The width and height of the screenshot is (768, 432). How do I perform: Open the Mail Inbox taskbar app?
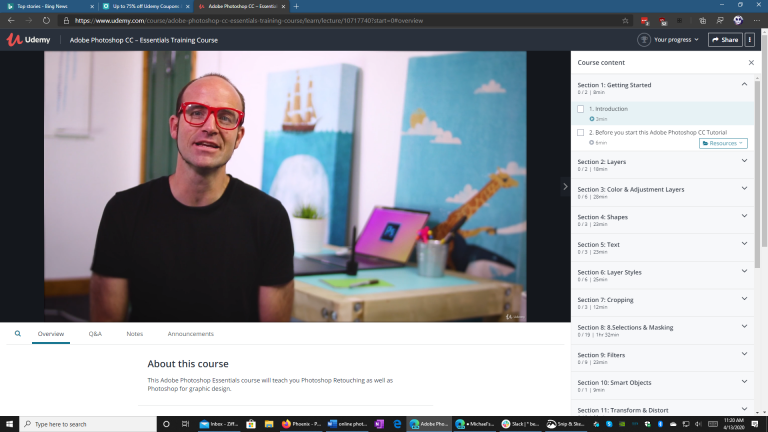218,424
